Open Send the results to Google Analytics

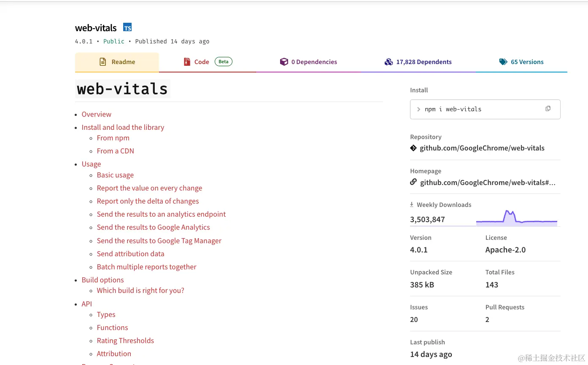click(x=153, y=227)
